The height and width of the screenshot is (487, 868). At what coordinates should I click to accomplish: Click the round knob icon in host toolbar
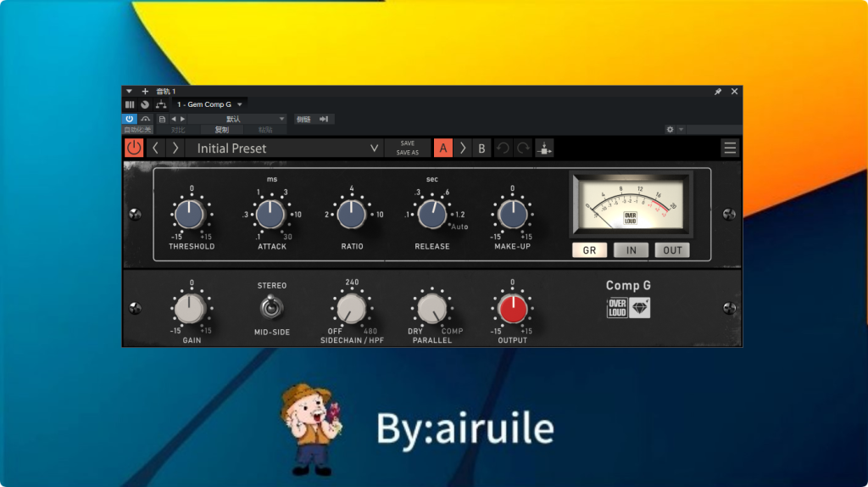144,104
